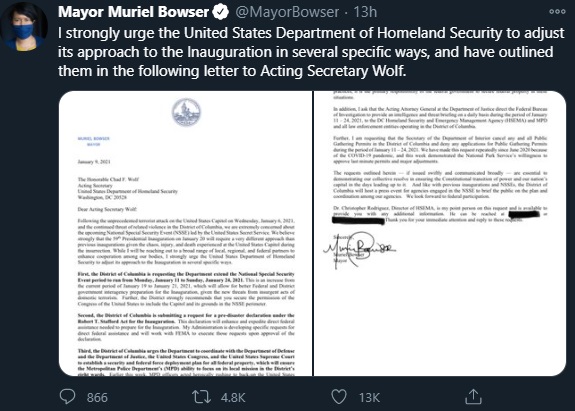Click the tweet text about Homeland Security

311,52
